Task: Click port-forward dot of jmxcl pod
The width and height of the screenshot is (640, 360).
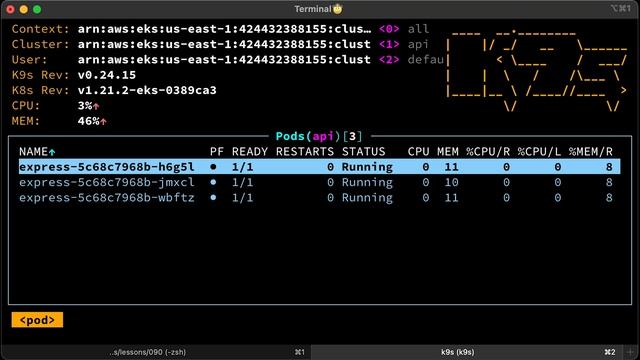Action: point(213,182)
